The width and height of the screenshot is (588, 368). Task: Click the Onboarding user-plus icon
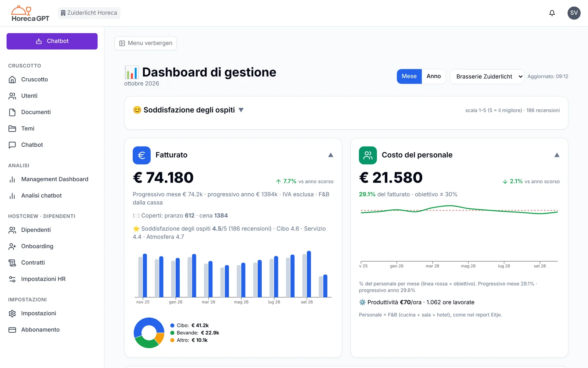pyautogui.click(x=12, y=246)
